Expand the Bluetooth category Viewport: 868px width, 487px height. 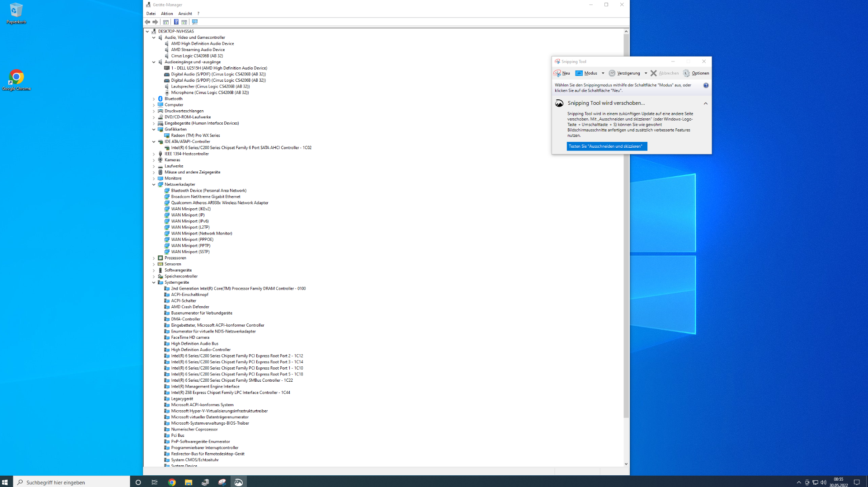pyautogui.click(x=154, y=99)
